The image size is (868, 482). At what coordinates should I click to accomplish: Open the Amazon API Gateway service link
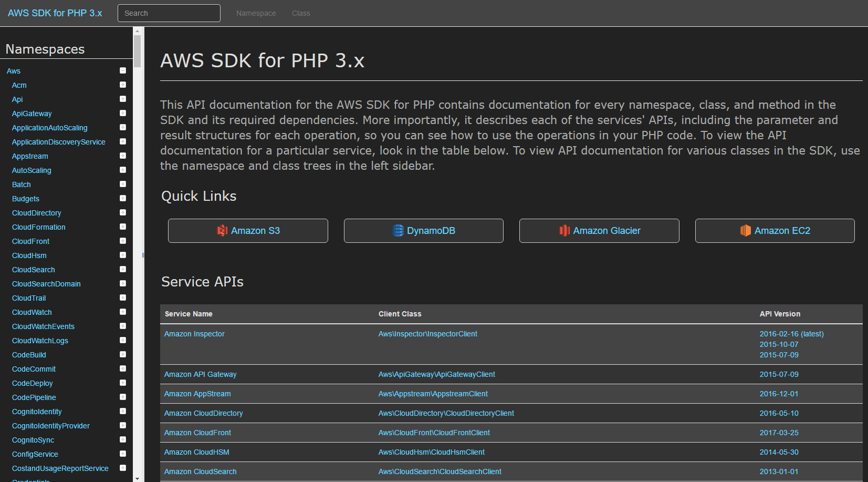click(x=201, y=374)
